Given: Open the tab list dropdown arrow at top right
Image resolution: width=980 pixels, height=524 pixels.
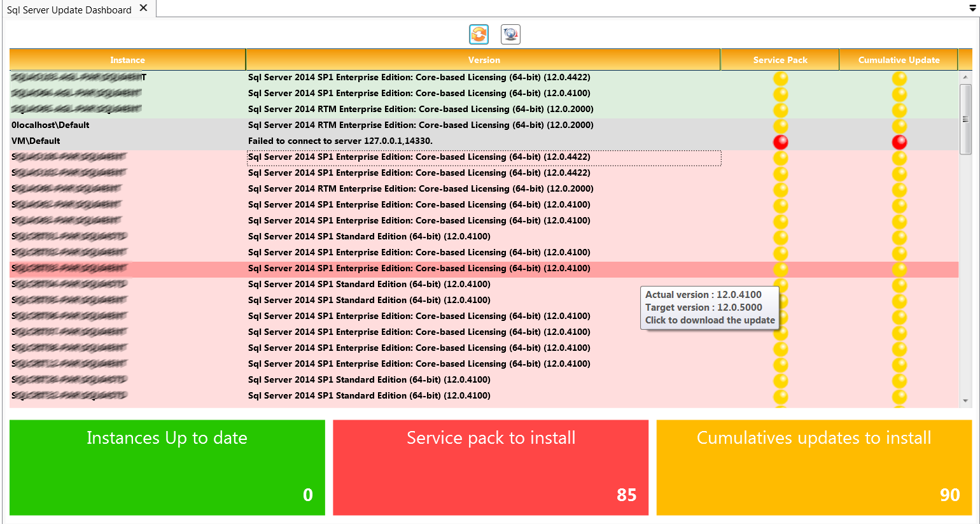Looking at the screenshot, I should click(972, 8).
